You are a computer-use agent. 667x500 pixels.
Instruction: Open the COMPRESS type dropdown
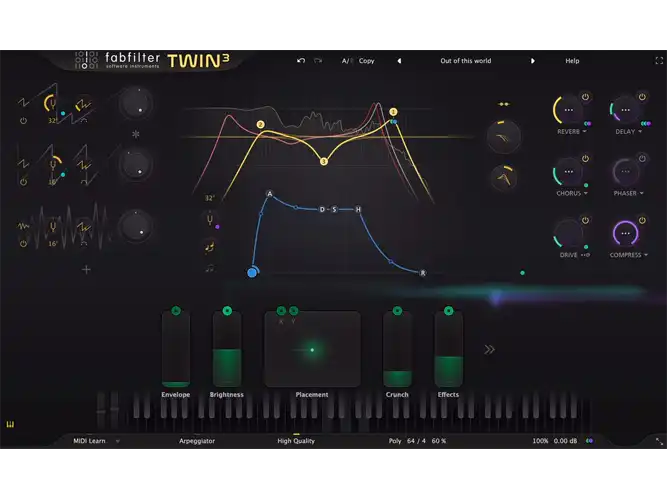629,255
